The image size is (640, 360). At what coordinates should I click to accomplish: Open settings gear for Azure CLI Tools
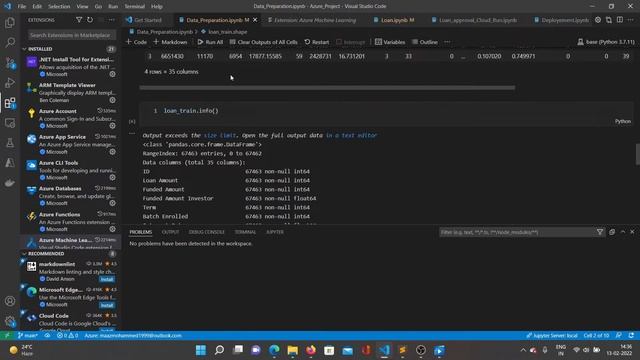(112, 178)
